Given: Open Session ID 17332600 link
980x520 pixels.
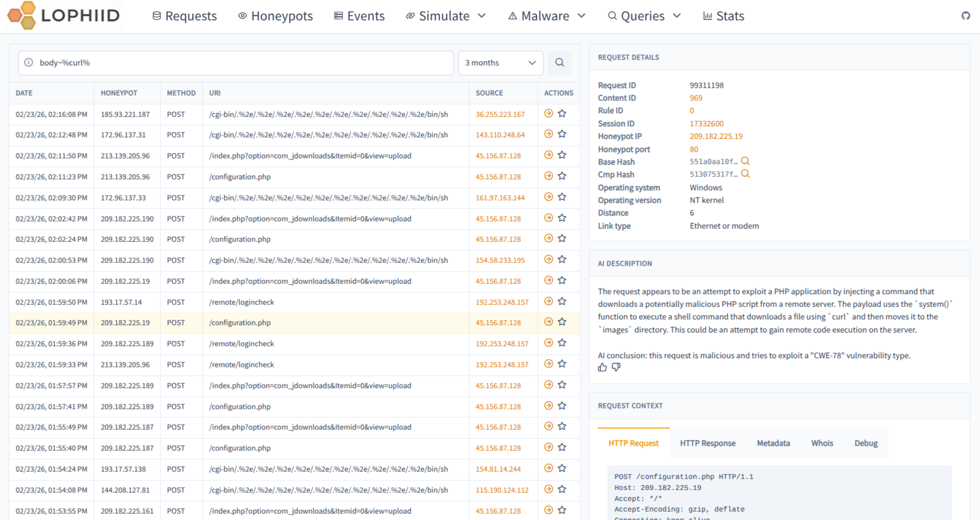Looking at the screenshot, I should pos(706,124).
